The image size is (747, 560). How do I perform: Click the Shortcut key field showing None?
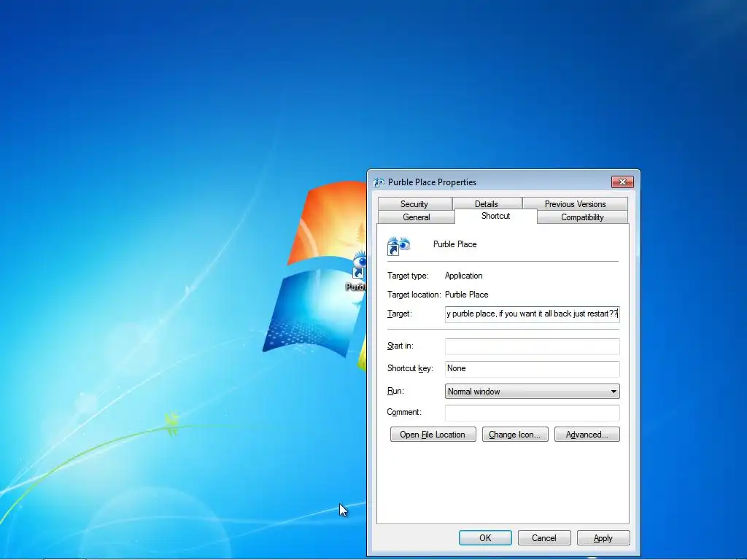pos(532,368)
